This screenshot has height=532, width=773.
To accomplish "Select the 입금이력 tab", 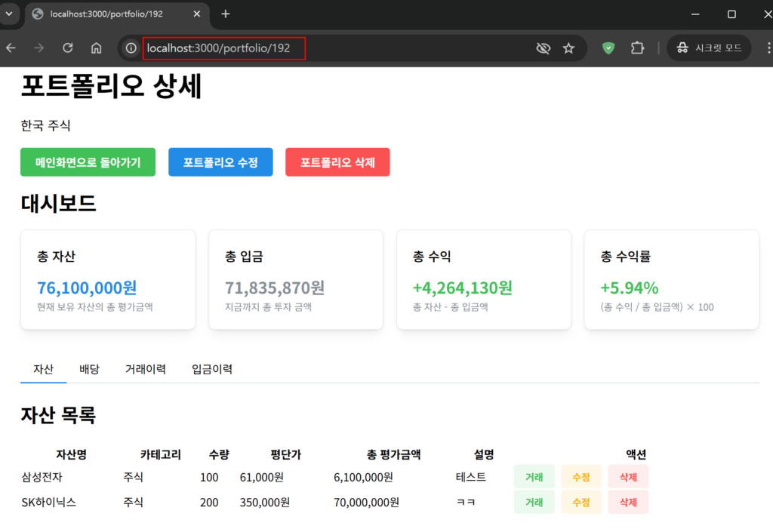I will pos(212,369).
